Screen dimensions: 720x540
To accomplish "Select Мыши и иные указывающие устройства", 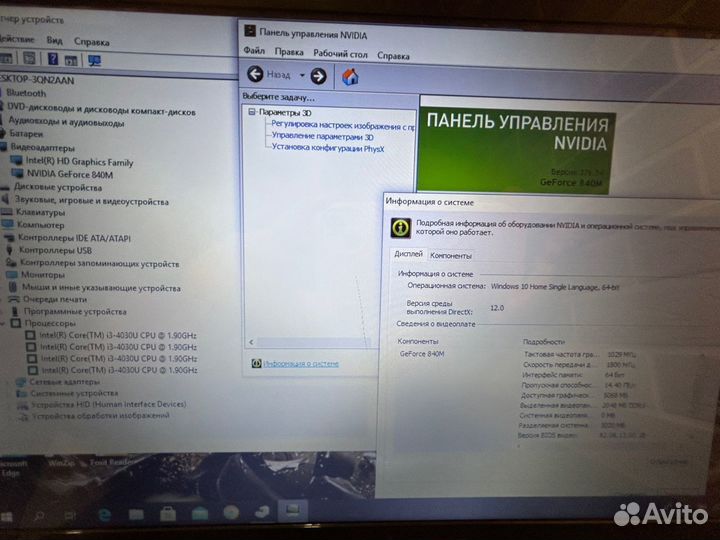I will pyautogui.click(x=101, y=288).
